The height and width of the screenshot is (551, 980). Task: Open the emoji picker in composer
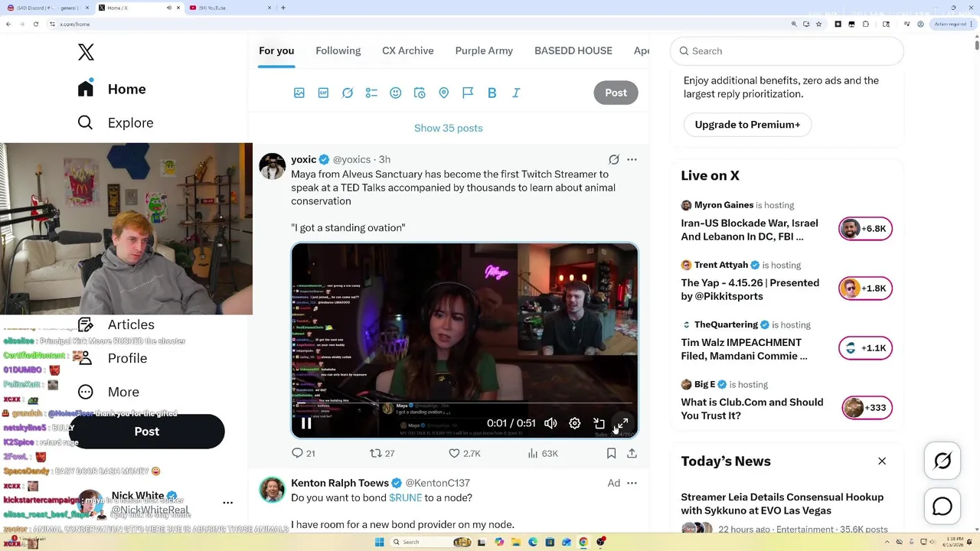coord(396,93)
